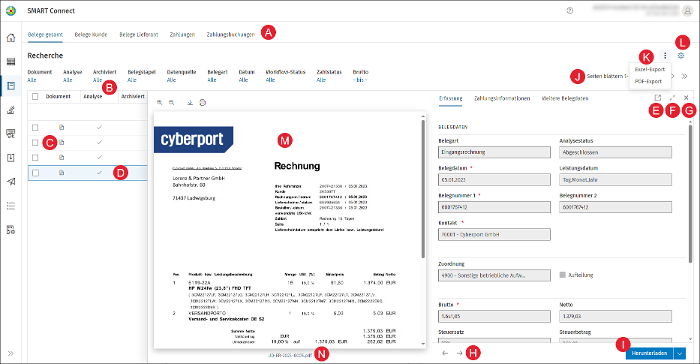This screenshot has height=364, width=700.
Task: Click the print icon in preview toolbar
Action: coord(203,103)
